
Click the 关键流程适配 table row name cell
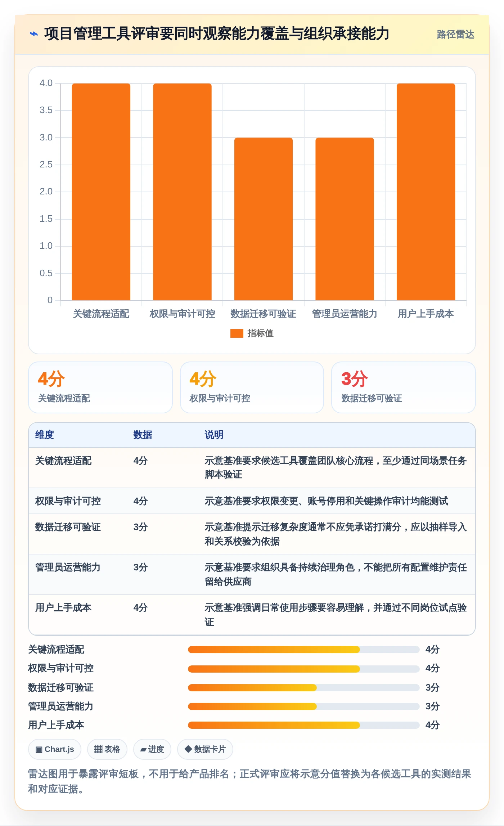click(63, 461)
